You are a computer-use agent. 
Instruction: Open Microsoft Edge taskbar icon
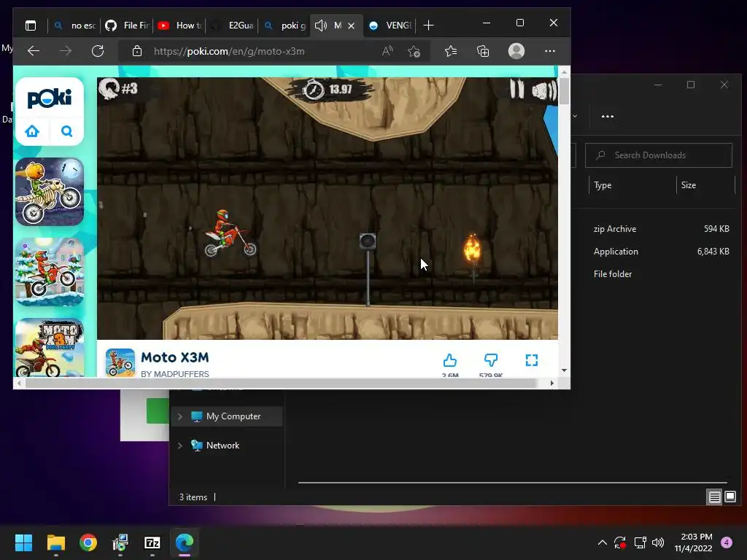point(185,542)
